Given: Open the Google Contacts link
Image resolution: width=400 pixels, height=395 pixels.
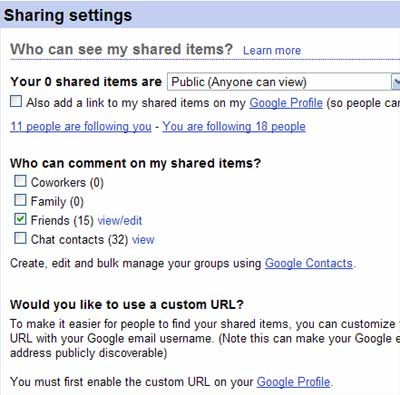Looking at the screenshot, I should point(309,263).
